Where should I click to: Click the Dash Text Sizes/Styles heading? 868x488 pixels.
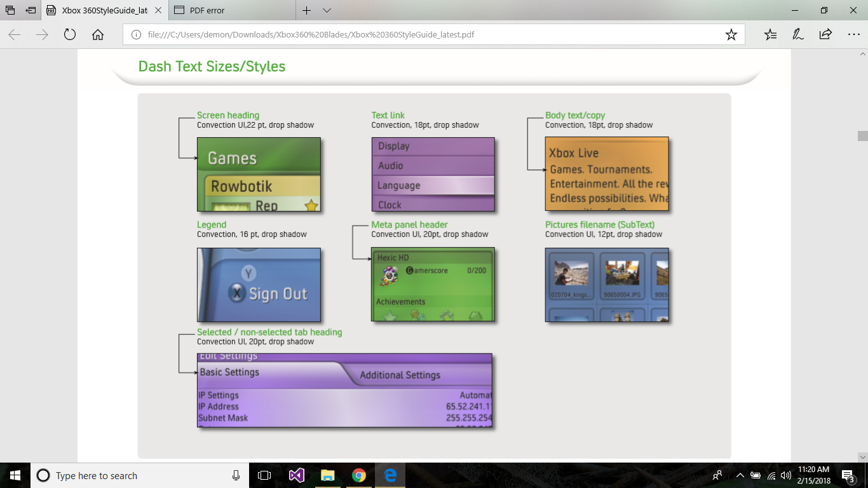[212, 67]
